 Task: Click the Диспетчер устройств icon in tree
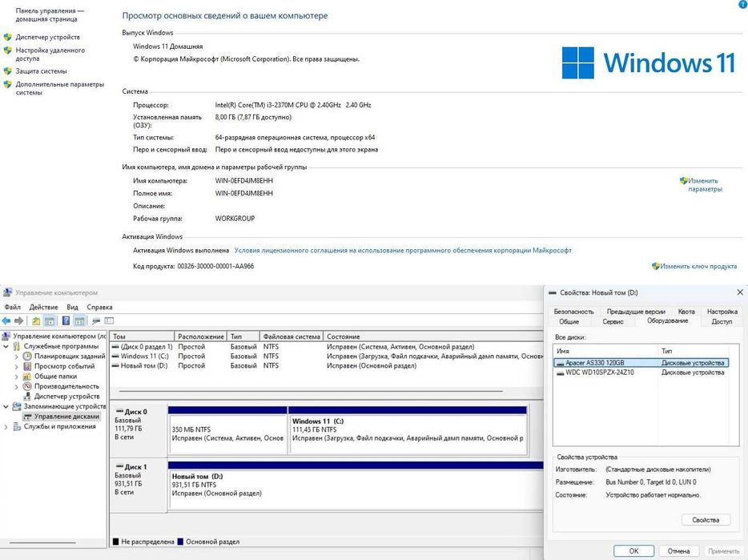28,397
